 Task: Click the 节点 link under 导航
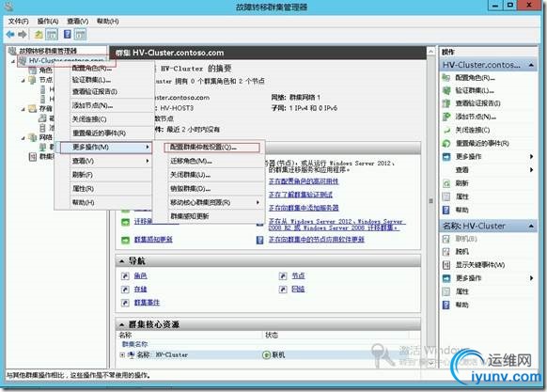point(298,275)
